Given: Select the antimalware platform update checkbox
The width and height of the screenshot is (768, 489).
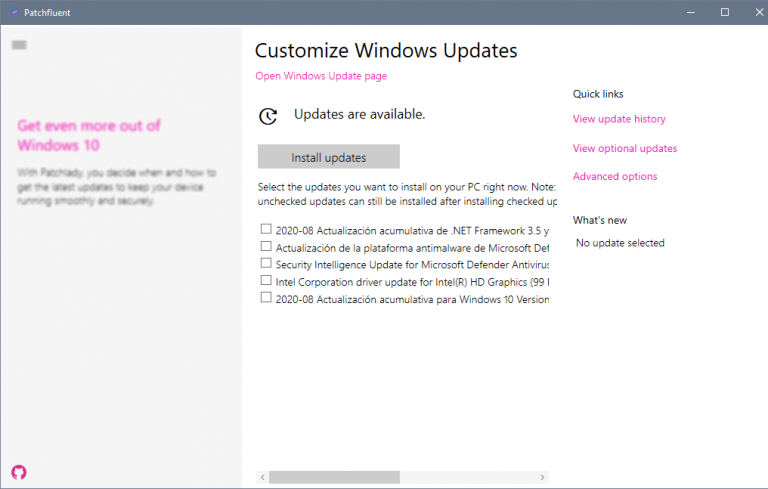Looking at the screenshot, I should (x=266, y=246).
